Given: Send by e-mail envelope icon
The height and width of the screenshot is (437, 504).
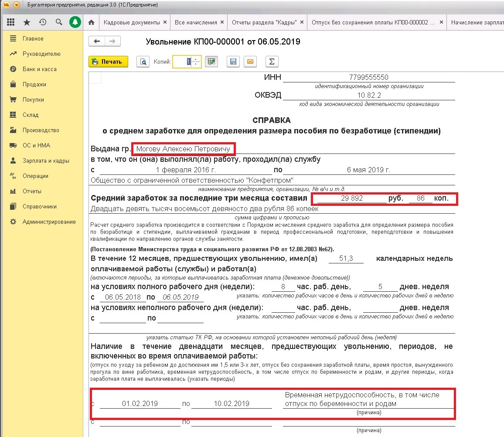Looking at the screenshot, I should coord(250,61).
